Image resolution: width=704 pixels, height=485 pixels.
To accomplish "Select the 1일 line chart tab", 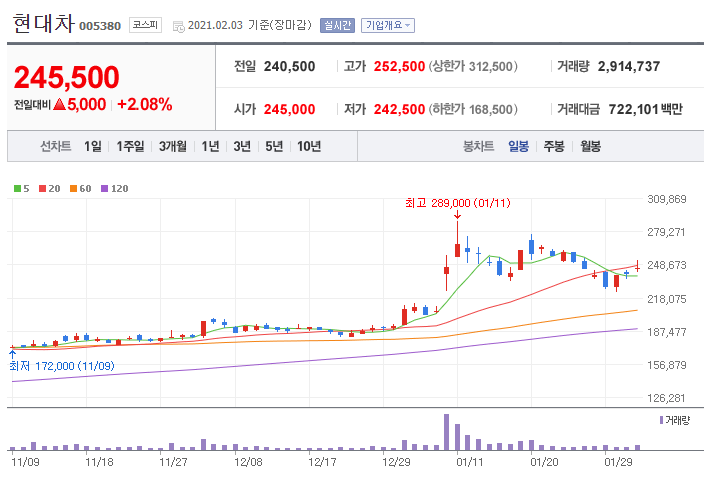I will [92, 146].
